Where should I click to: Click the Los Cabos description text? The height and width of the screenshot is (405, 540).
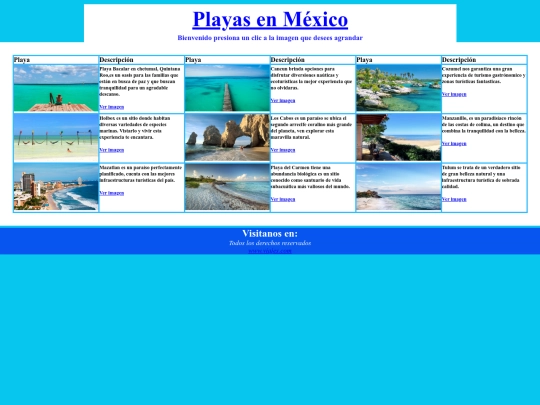coord(311,128)
